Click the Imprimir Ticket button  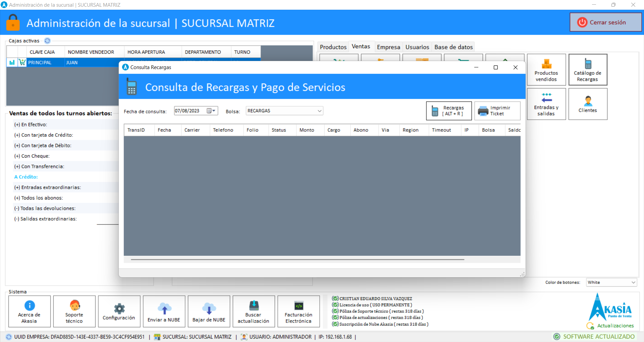(497, 111)
